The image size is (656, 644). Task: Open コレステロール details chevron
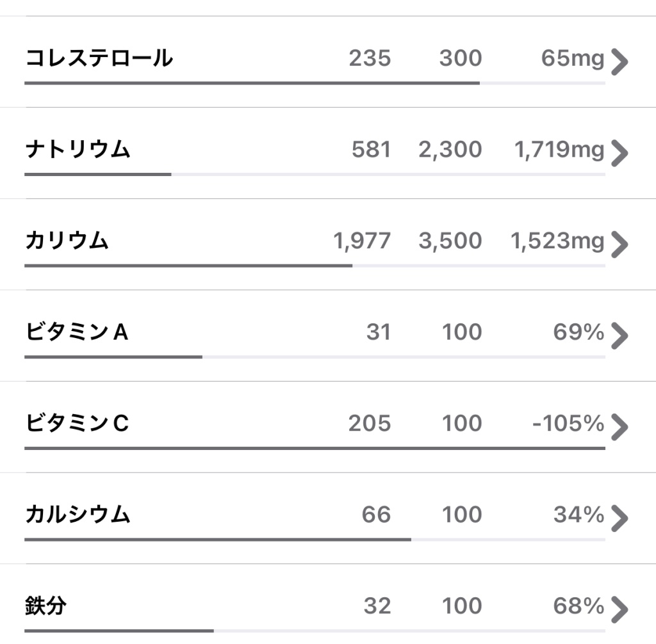(619, 62)
